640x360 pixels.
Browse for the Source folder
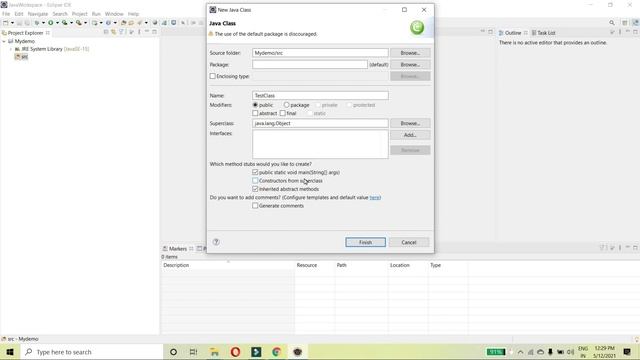point(410,53)
